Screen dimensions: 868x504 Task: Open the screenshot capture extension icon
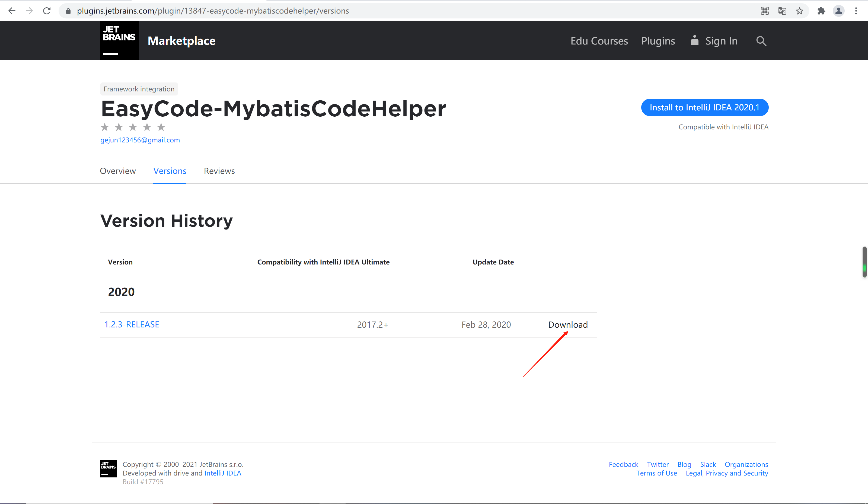coord(764,11)
